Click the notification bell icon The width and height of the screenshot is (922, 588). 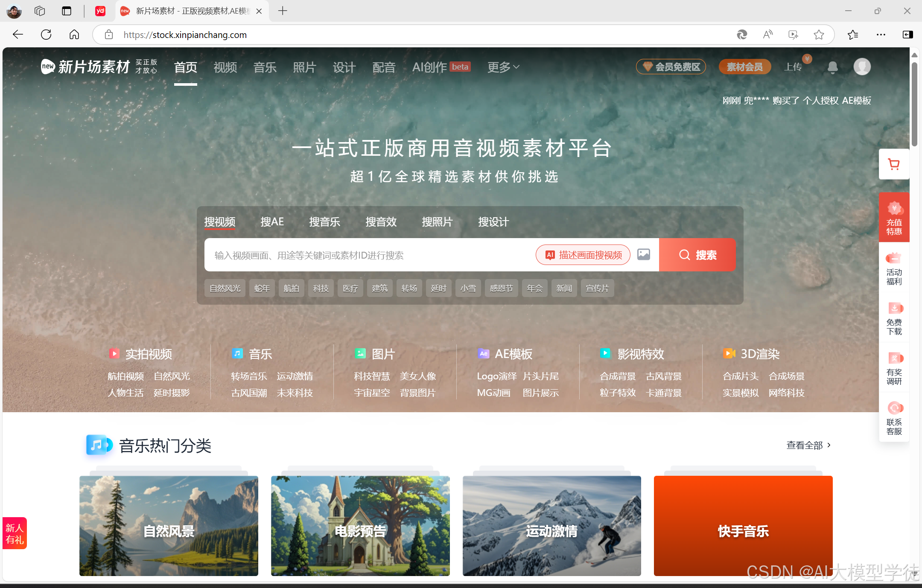coord(832,67)
